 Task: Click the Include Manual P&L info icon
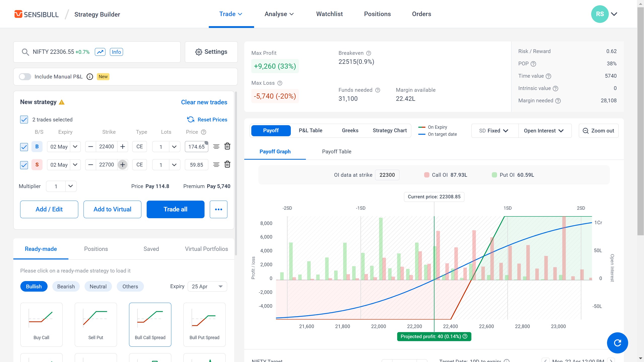[x=90, y=77]
